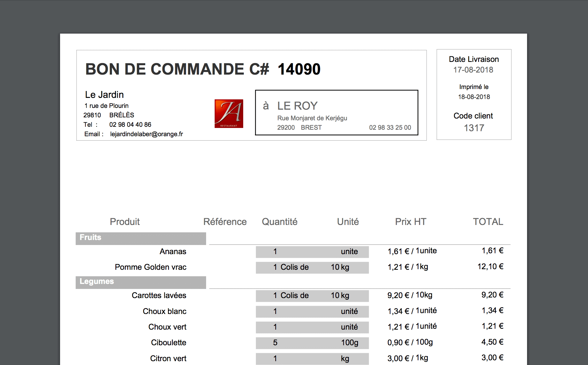The height and width of the screenshot is (365, 588).
Task: Click the Produit column header
Action: pyautogui.click(x=125, y=222)
